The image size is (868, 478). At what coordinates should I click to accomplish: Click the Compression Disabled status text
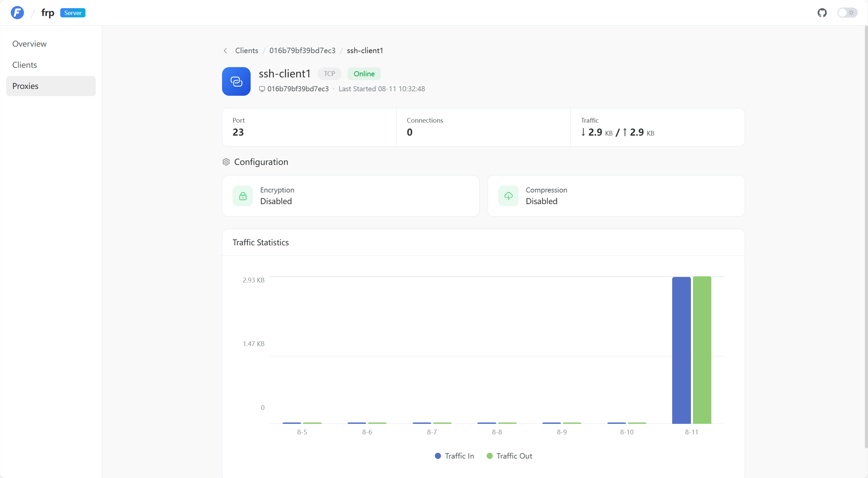click(541, 201)
